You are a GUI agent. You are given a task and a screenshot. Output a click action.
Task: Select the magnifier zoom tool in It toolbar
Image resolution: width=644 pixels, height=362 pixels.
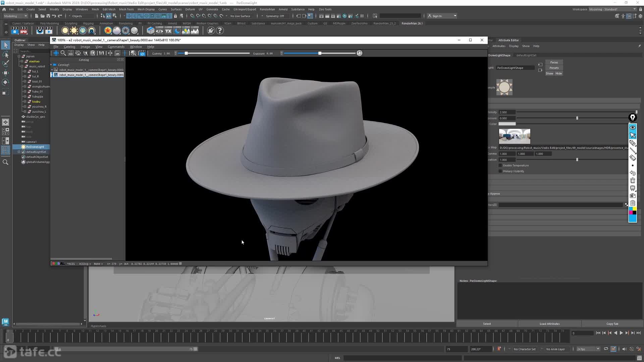click(x=63, y=53)
